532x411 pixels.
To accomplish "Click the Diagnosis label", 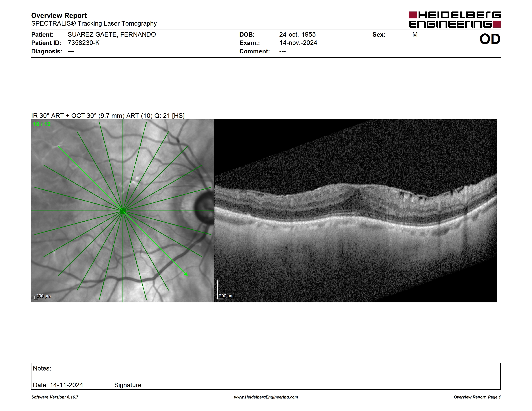I will [47, 51].
